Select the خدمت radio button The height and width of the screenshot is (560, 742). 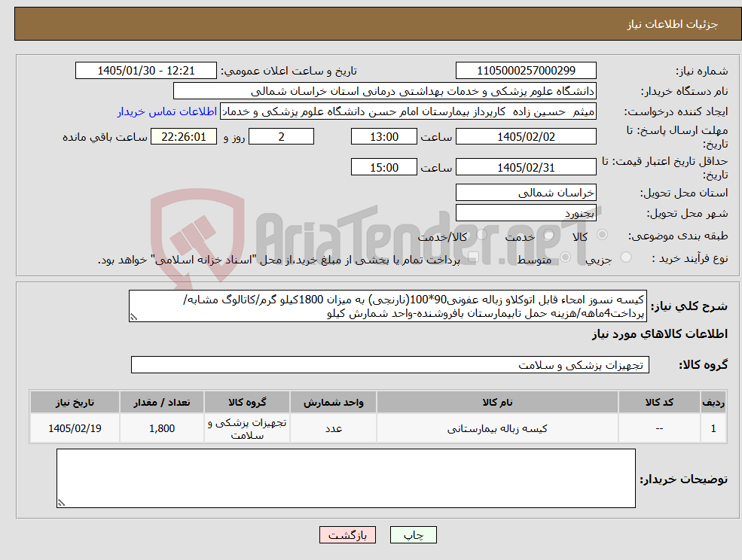click(x=549, y=235)
